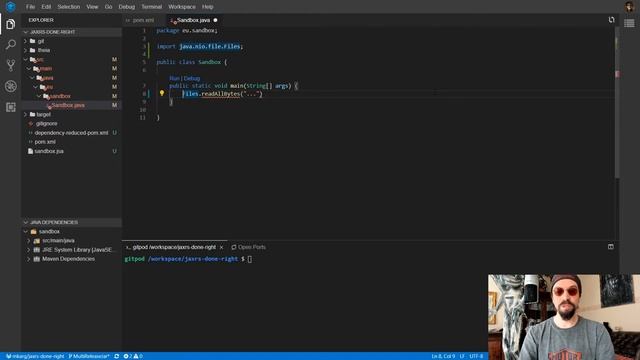Open the Debug menu
This screenshot has width=640, height=360.
tap(127, 7)
